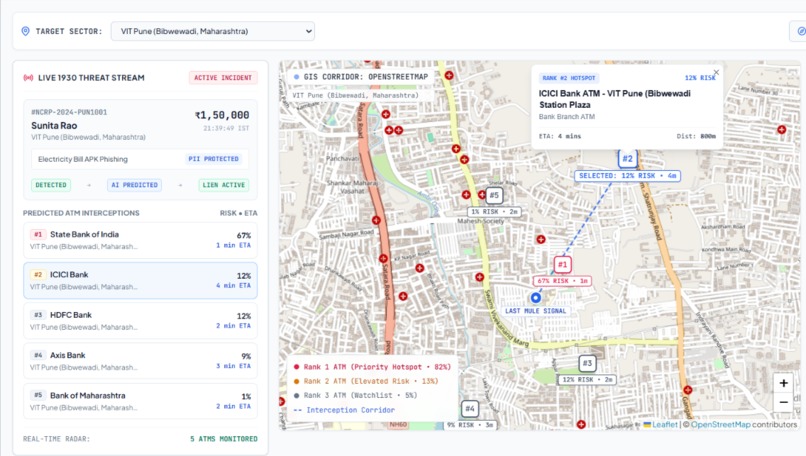The height and width of the screenshot is (456, 806).
Task: Click the 9% RISK 3m map label
Action: click(470, 425)
